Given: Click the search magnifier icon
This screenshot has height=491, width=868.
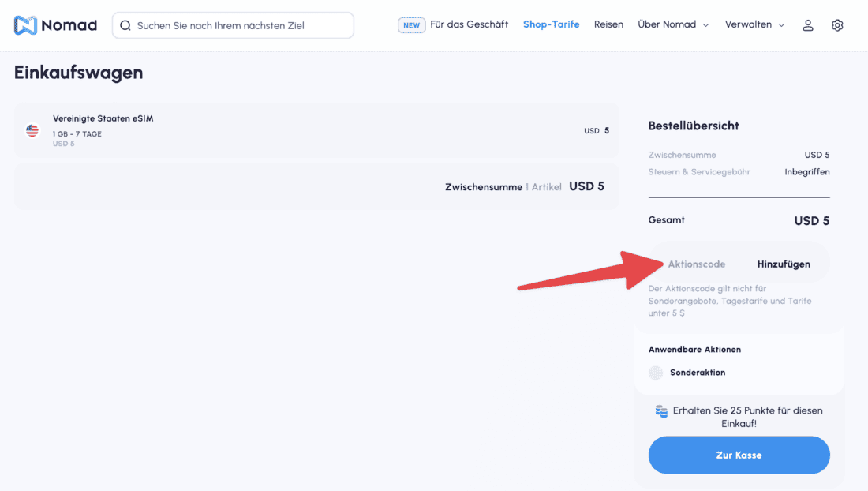Looking at the screenshot, I should (x=125, y=25).
